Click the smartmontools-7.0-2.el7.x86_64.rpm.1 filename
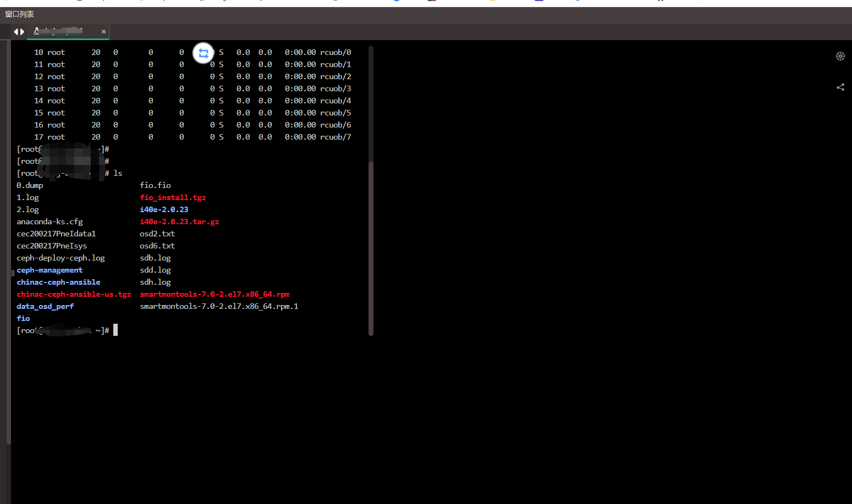The height and width of the screenshot is (504, 852). tap(219, 306)
